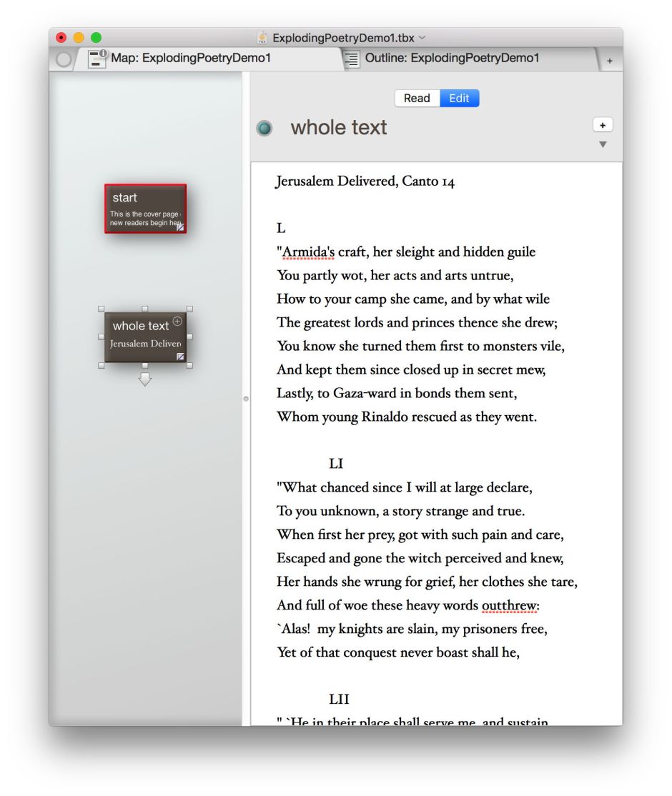Click the whole text title field

(339, 128)
